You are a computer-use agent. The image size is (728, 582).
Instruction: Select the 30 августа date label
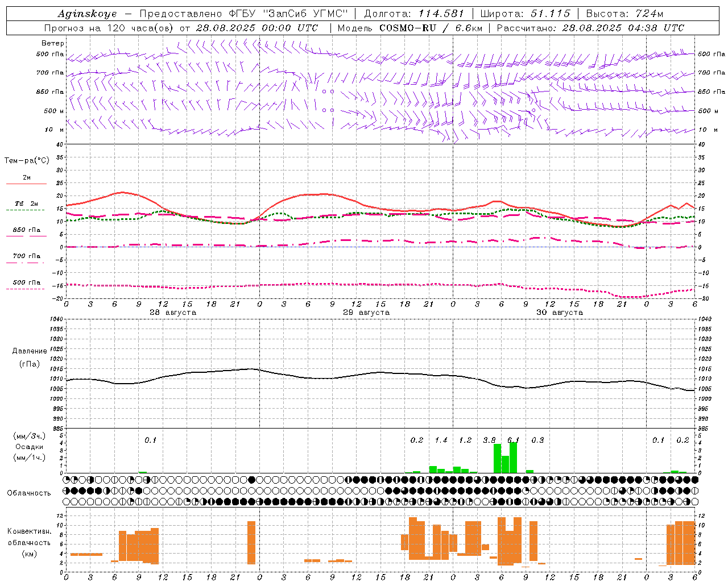point(560,313)
